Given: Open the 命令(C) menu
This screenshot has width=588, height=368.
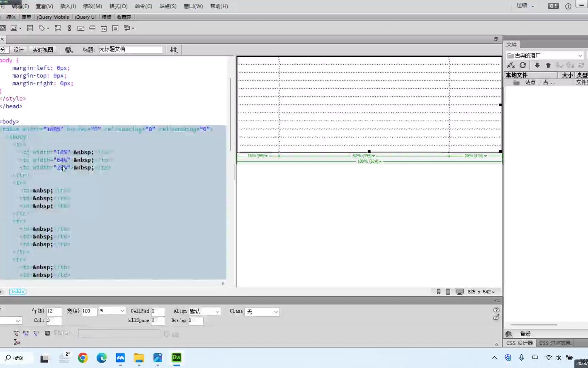Looking at the screenshot, I should (144, 6).
